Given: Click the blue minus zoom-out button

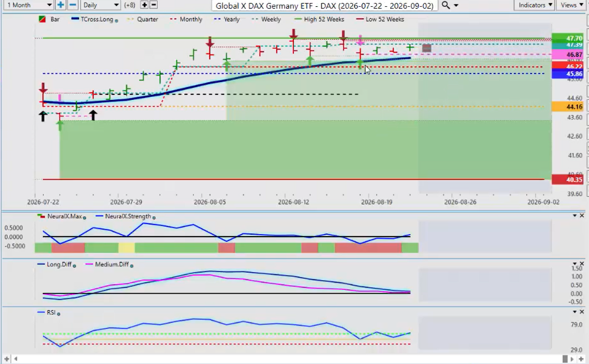Looking at the screenshot, I should pyautogui.click(x=73, y=5).
